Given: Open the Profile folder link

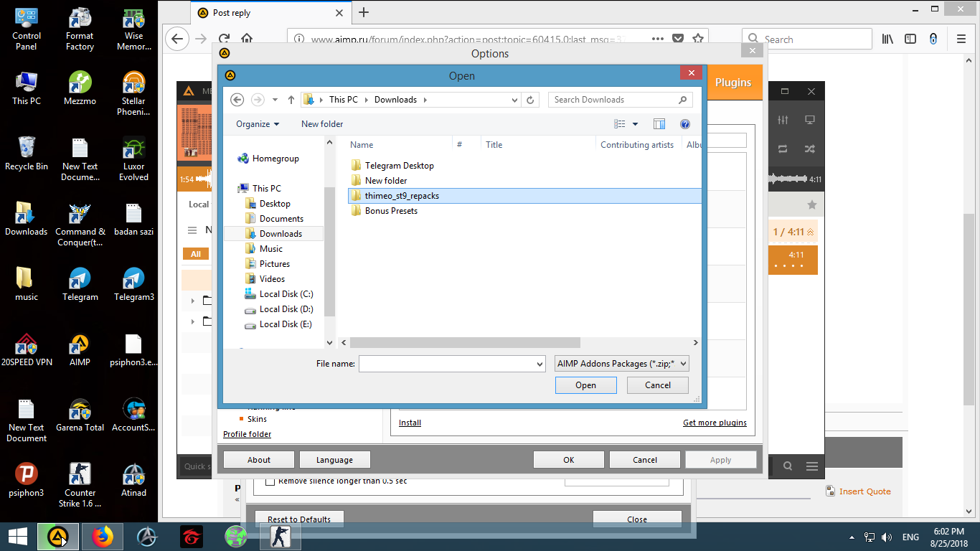Looking at the screenshot, I should click(247, 434).
